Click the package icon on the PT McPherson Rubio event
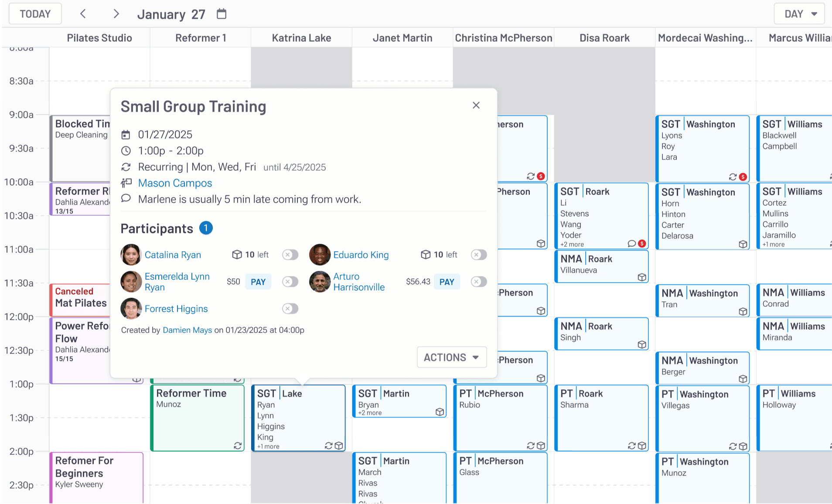Image resolution: width=832 pixels, height=504 pixels. coord(541,446)
